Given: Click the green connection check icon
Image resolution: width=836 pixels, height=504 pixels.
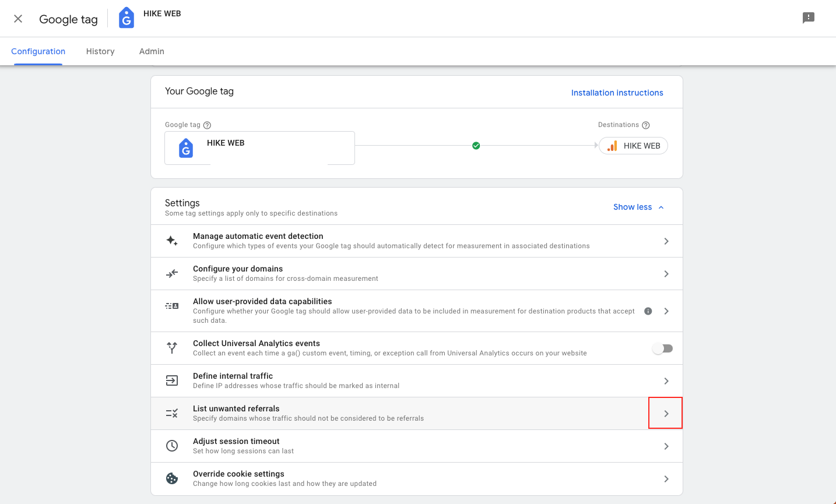Looking at the screenshot, I should [476, 146].
